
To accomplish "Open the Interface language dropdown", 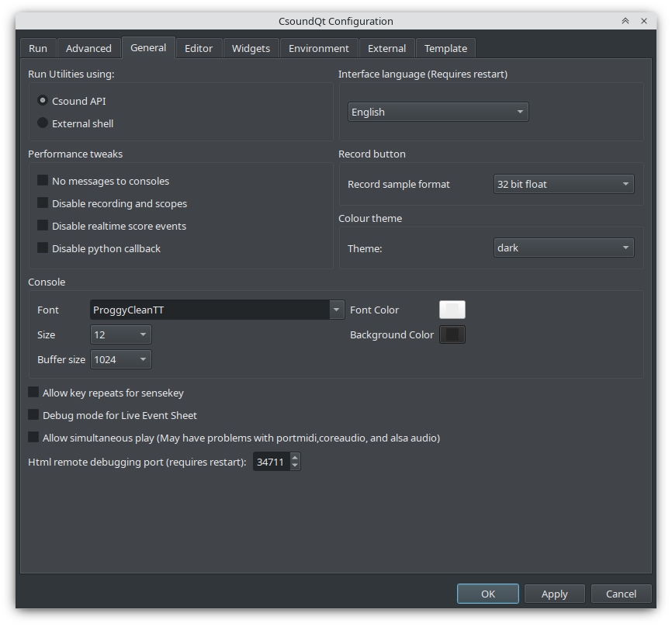I will 438,112.
